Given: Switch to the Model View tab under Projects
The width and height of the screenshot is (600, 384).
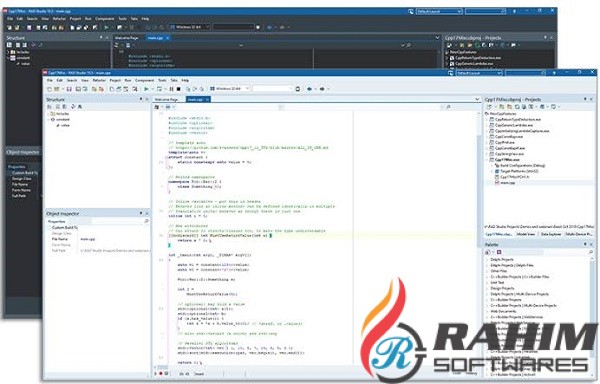Looking at the screenshot, I should tap(526, 234).
